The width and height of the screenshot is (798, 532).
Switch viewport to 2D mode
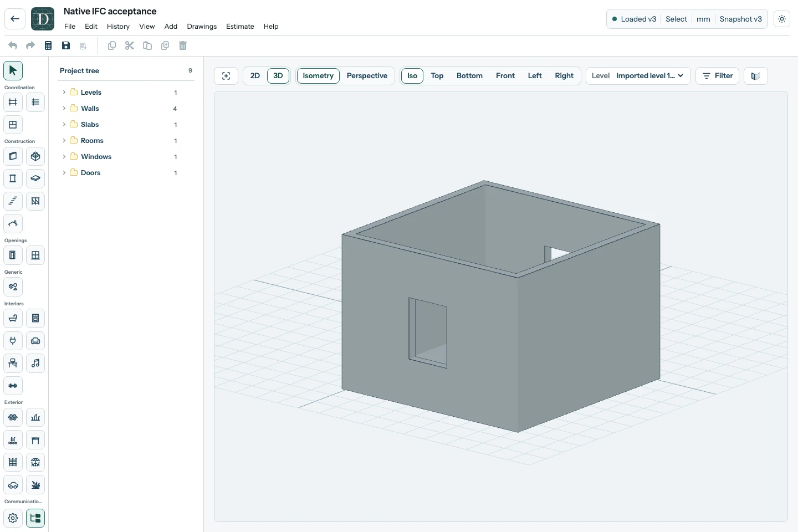(255, 76)
